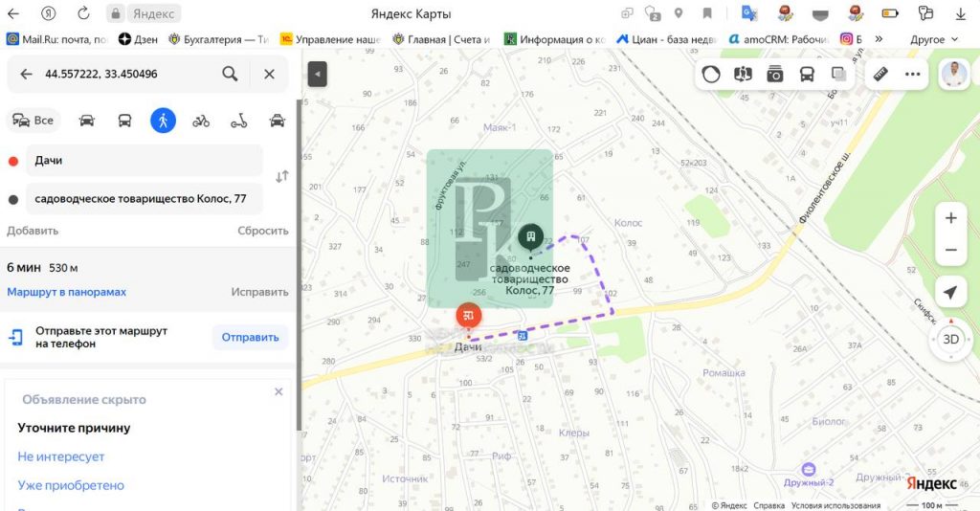Click the Исправить link
The image size is (980, 511).
(x=260, y=292)
